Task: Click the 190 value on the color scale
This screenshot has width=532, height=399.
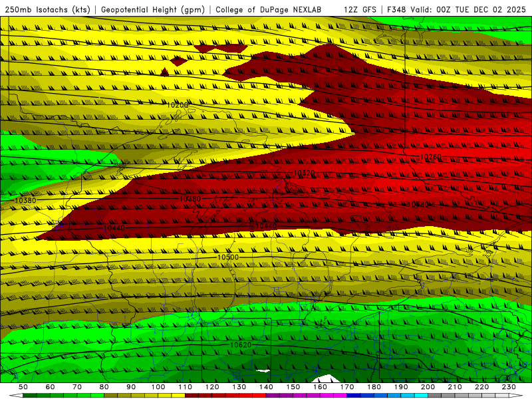Action: click(x=401, y=387)
